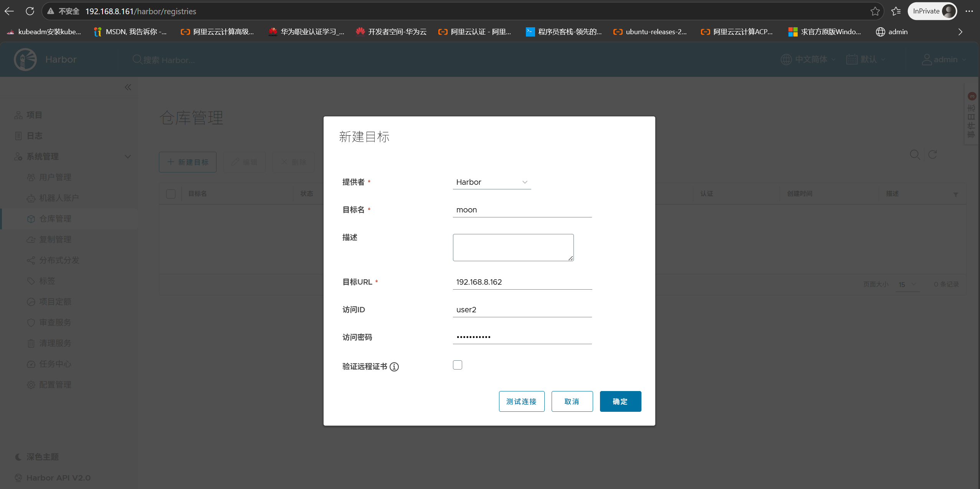Open the kubeadm安装kube bookmark
The height and width of the screenshot is (489, 980).
tap(44, 32)
